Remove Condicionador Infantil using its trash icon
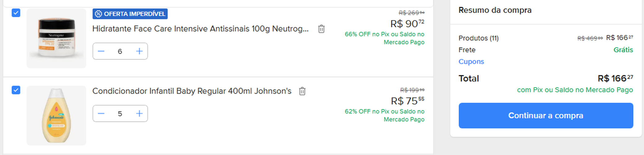Image resolution: width=644 pixels, height=155 pixels. (302, 91)
